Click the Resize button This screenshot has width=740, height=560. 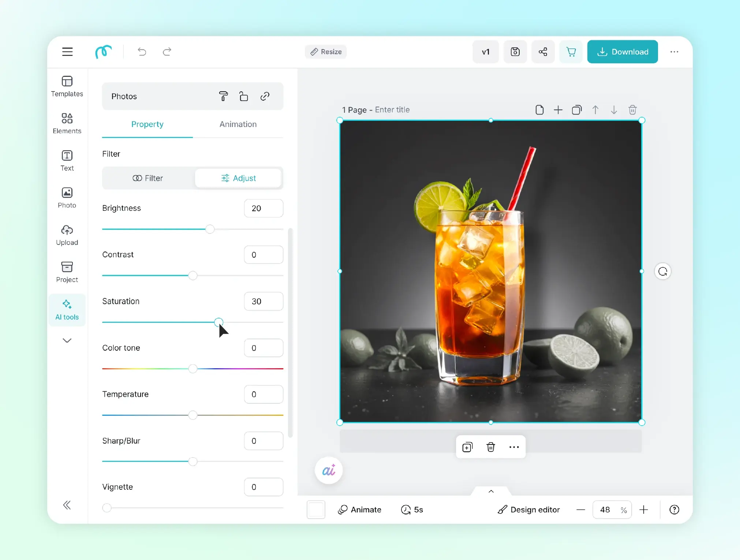[x=326, y=52]
